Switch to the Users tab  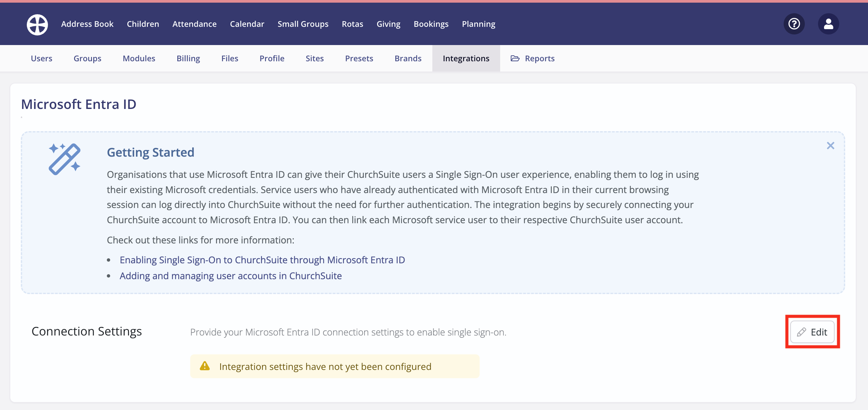[41, 58]
